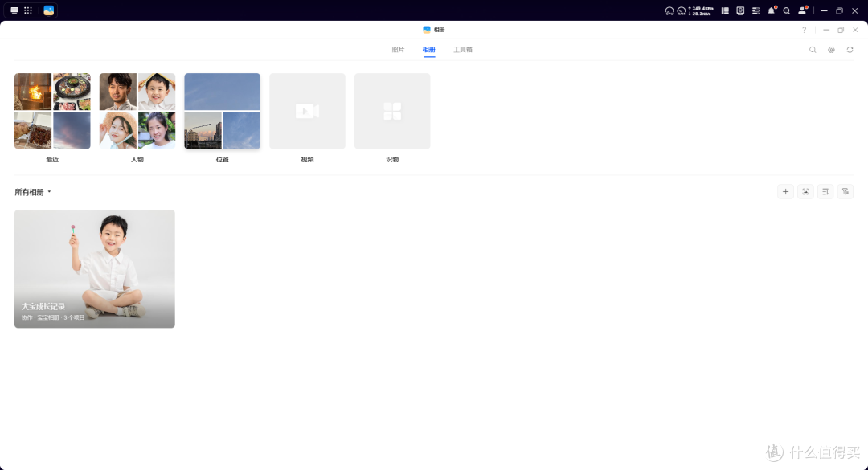Check the CPU usage gauge
Screen dimensions: 868x470
coord(669,10)
